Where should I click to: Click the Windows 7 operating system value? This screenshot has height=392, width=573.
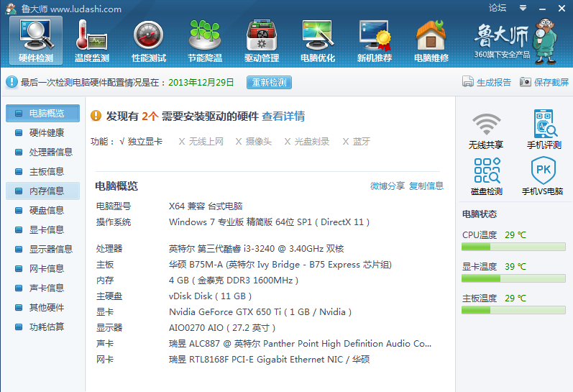tap(270, 222)
